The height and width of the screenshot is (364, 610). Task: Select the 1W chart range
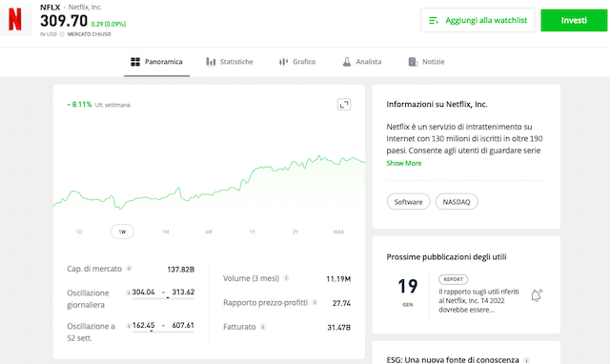click(x=122, y=232)
